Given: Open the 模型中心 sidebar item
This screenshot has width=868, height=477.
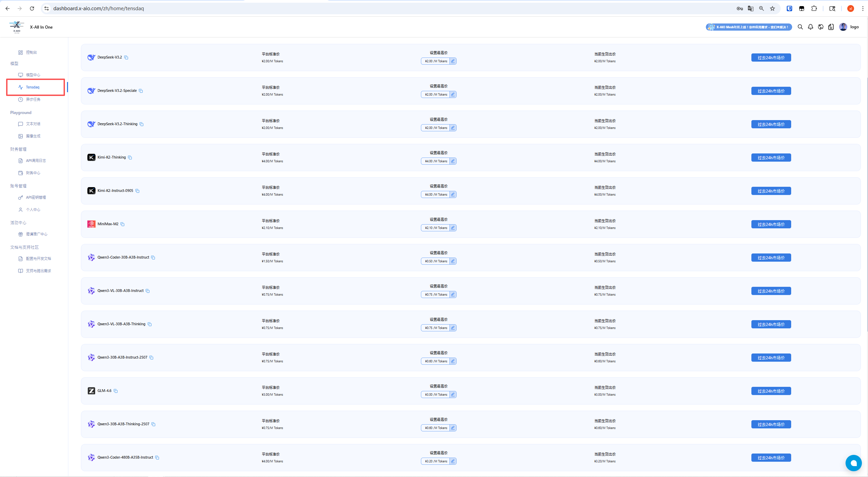Looking at the screenshot, I should click(33, 75).
